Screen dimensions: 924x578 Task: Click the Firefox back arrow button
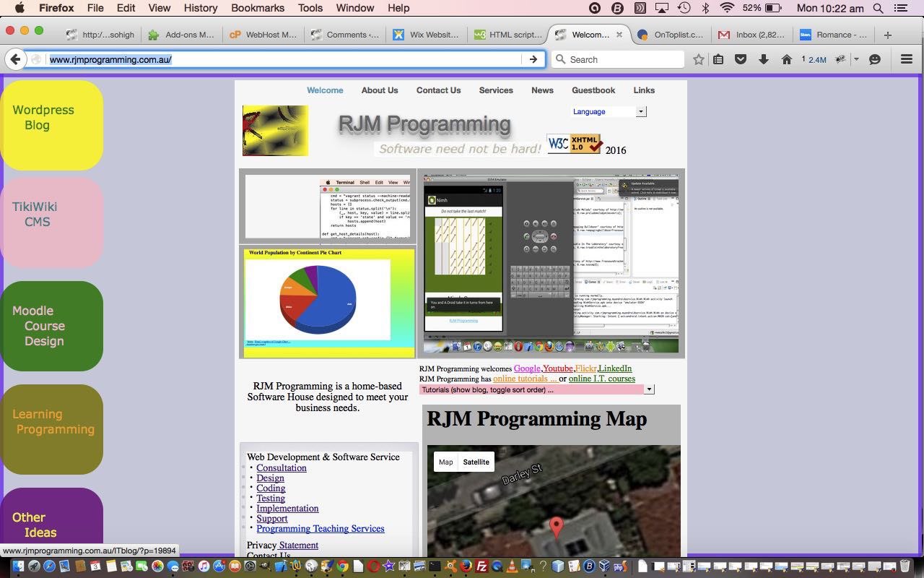[x=15, y=59]
